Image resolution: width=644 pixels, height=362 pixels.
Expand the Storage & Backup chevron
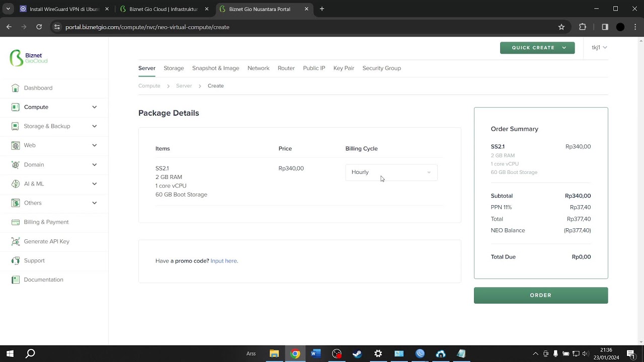tap(94, 126)
